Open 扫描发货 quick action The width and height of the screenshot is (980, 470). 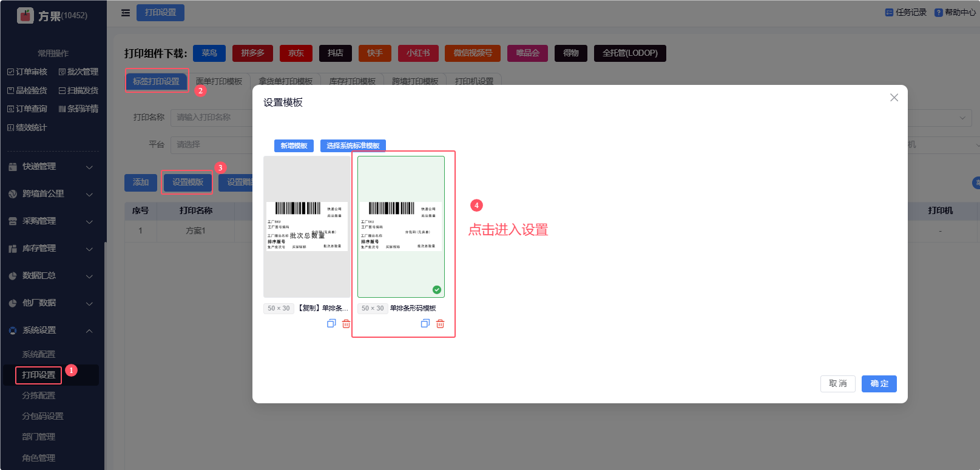coord(78,90)
